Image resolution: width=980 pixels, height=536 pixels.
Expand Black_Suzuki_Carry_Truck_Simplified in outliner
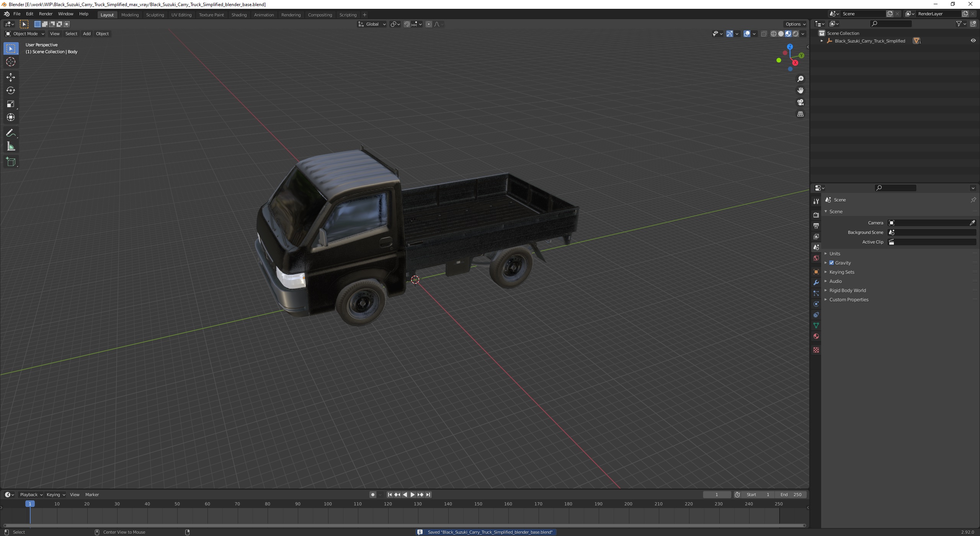(822, 41)
